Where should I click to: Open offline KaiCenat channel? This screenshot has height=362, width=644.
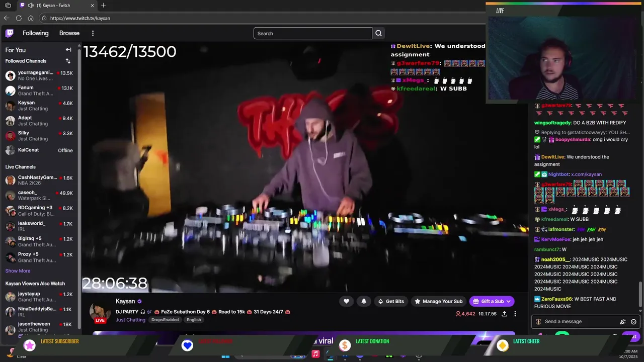click(x=39, y=150)
